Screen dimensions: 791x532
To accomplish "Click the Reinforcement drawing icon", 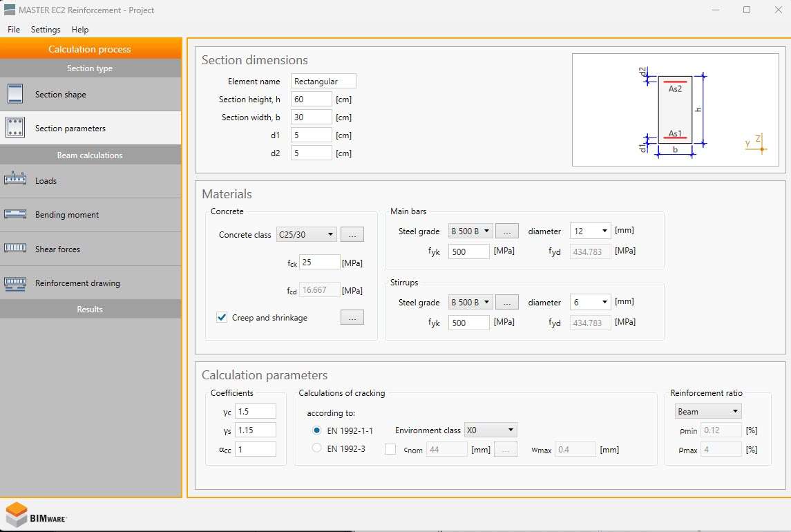I will [x=15, y=283].
